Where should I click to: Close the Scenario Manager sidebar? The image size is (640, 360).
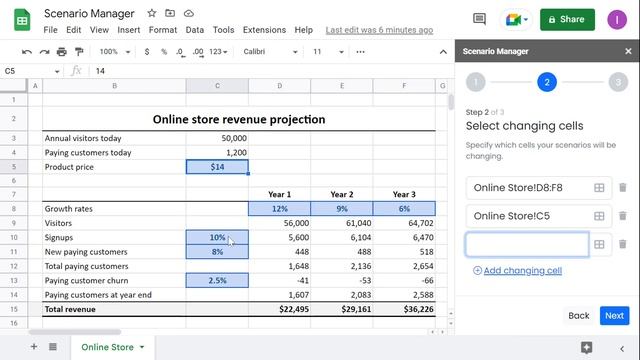tap(628, 51)
